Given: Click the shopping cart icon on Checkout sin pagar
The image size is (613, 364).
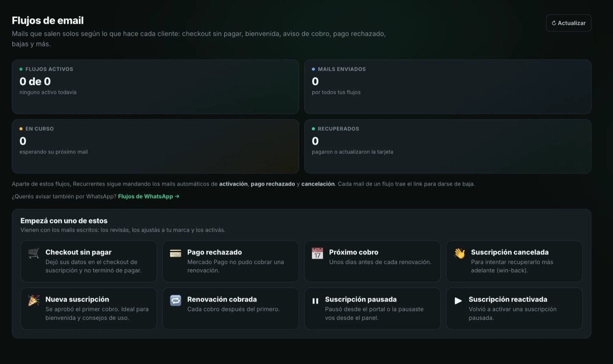Looking at the screenshot, I should coord(34,253).
